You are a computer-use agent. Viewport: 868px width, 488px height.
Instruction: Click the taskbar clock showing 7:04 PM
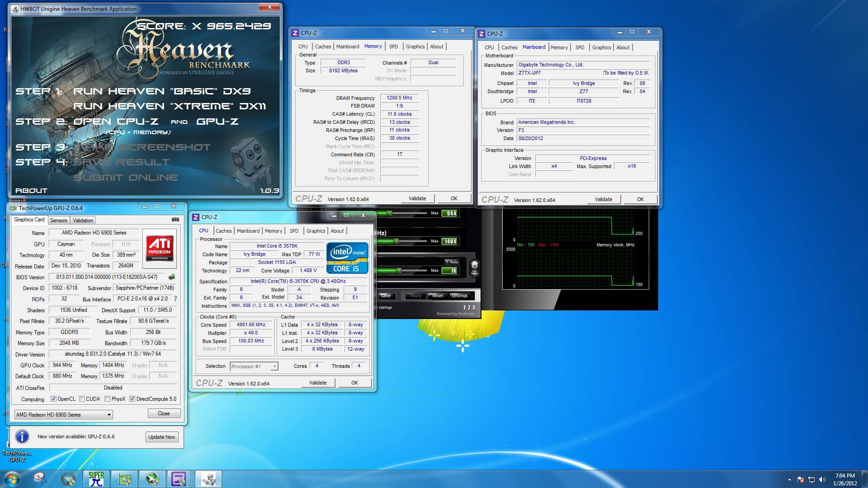click(845, 479)
